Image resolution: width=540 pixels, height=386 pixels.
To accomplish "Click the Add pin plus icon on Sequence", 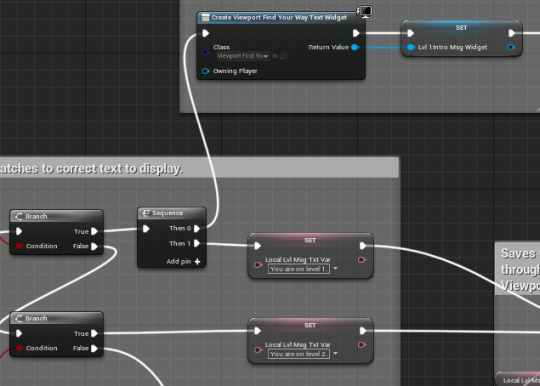I will 197,262.
